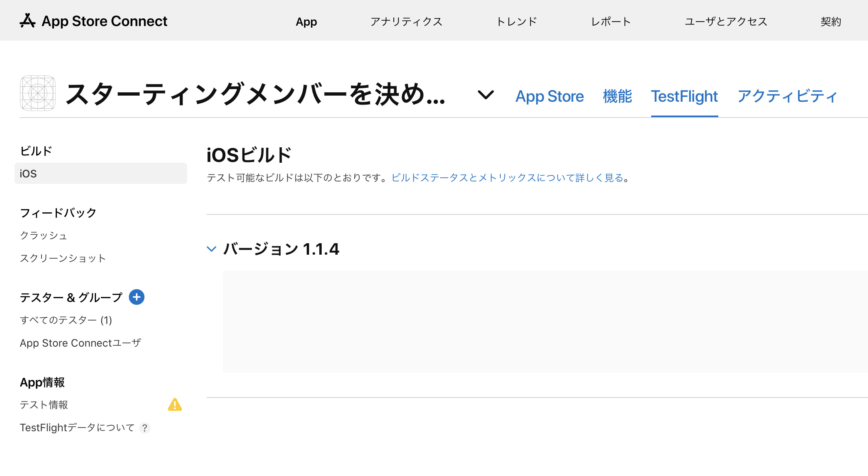
Task: Click the app name スターティングメンバーを決め... heading
Action: (x=255, y=94)
